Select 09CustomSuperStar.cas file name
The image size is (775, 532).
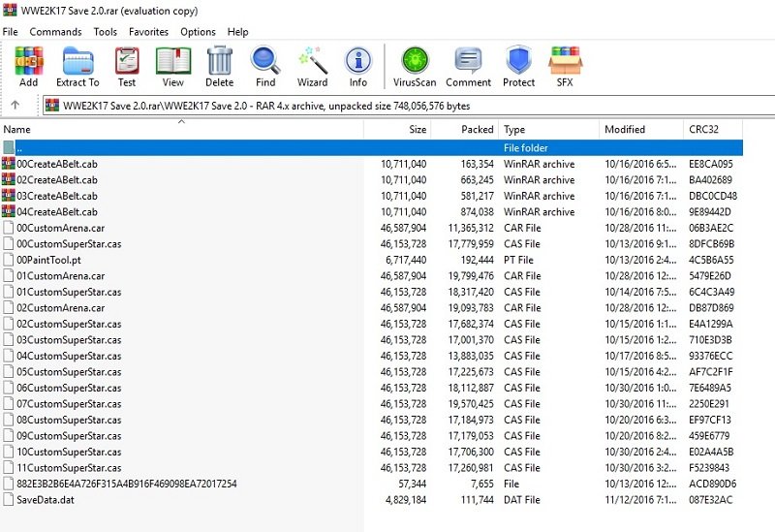coord(69,436)
